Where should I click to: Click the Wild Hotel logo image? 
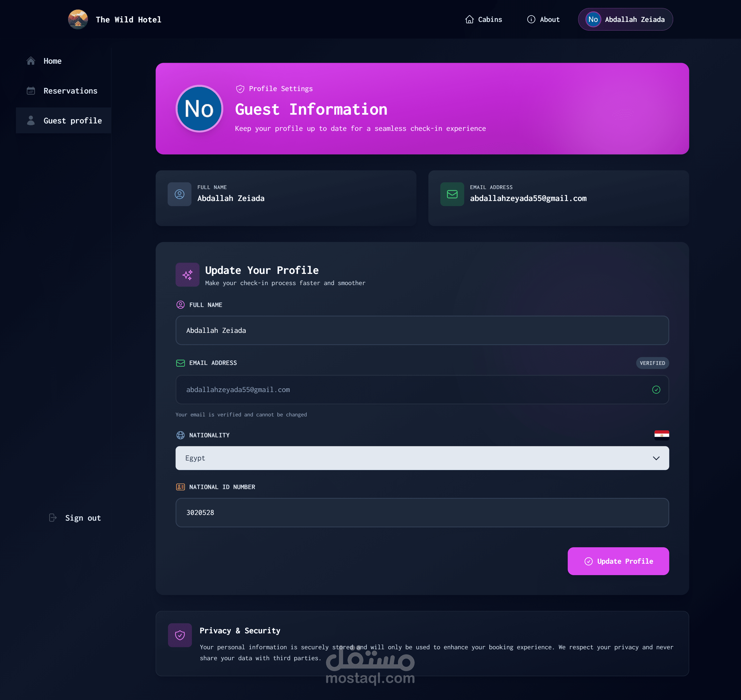click(x=78, y=19)
